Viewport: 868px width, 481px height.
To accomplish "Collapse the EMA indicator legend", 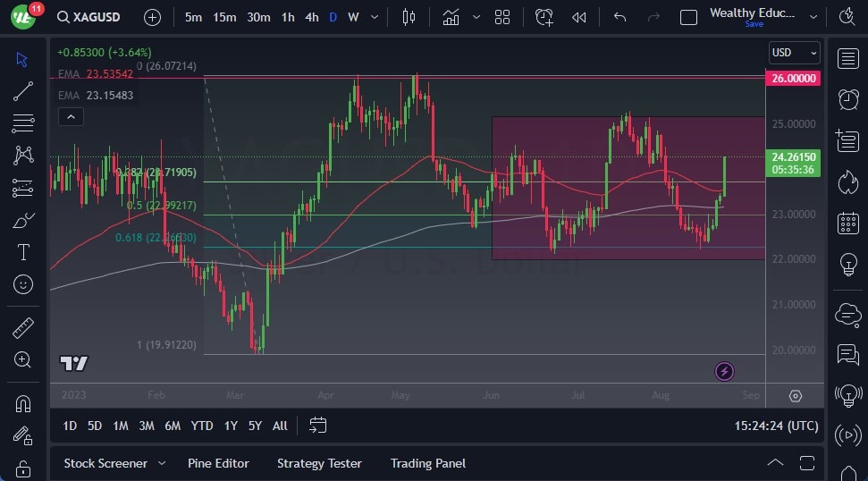I will click(71, 116).
